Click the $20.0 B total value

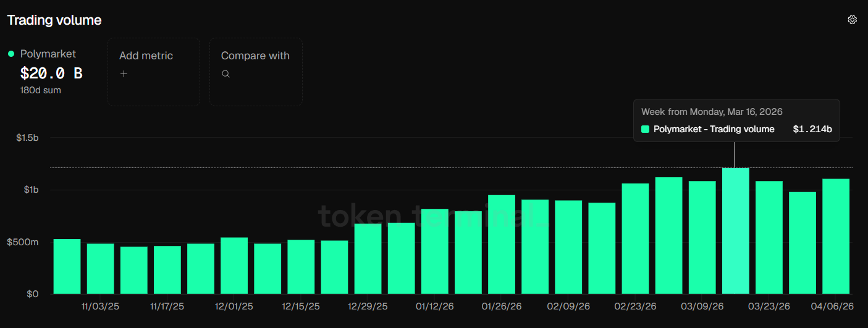click(x=51, y=74)
